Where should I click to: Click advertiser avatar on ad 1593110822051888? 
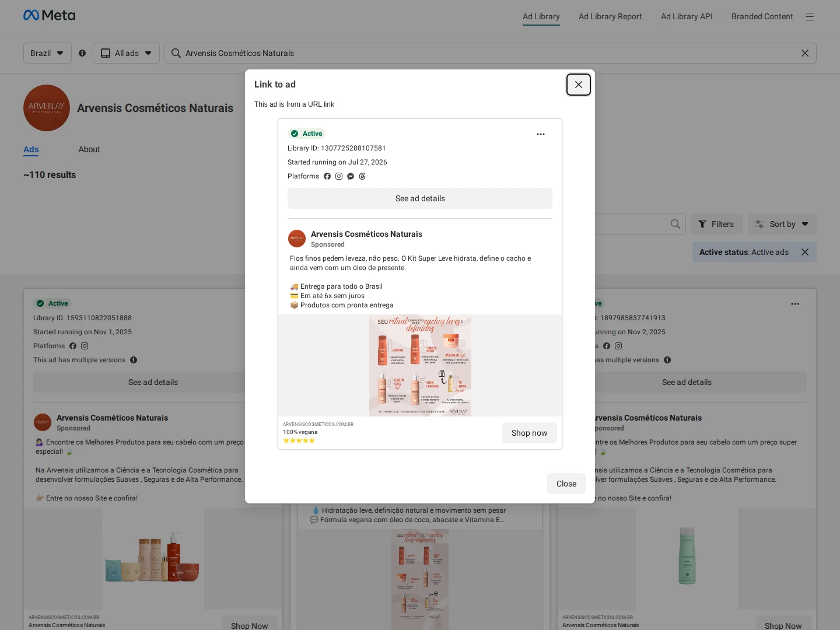tap(43, 422)
